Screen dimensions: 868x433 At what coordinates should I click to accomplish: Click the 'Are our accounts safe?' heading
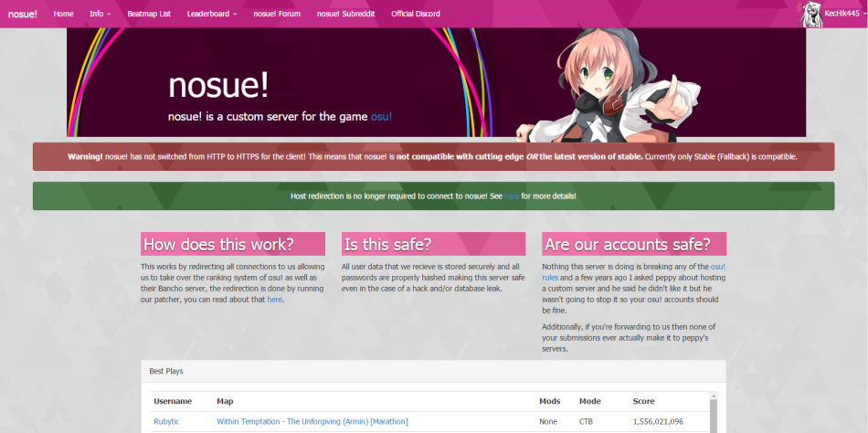tap(634, 244)
